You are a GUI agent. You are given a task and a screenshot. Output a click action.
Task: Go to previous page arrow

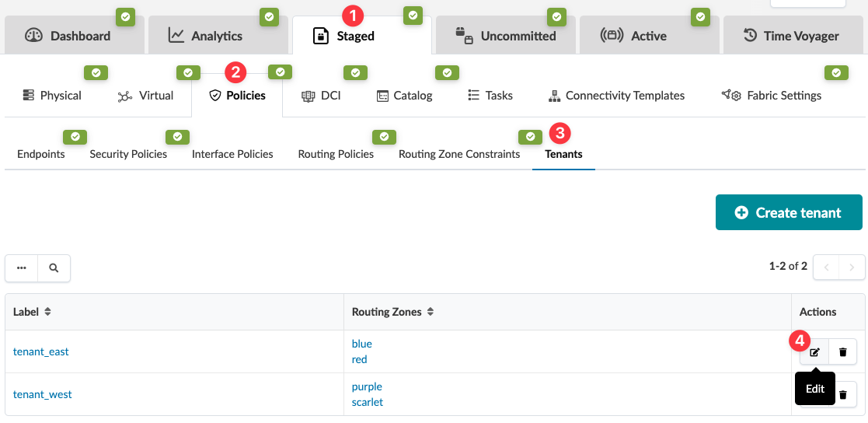coord(827,267)
